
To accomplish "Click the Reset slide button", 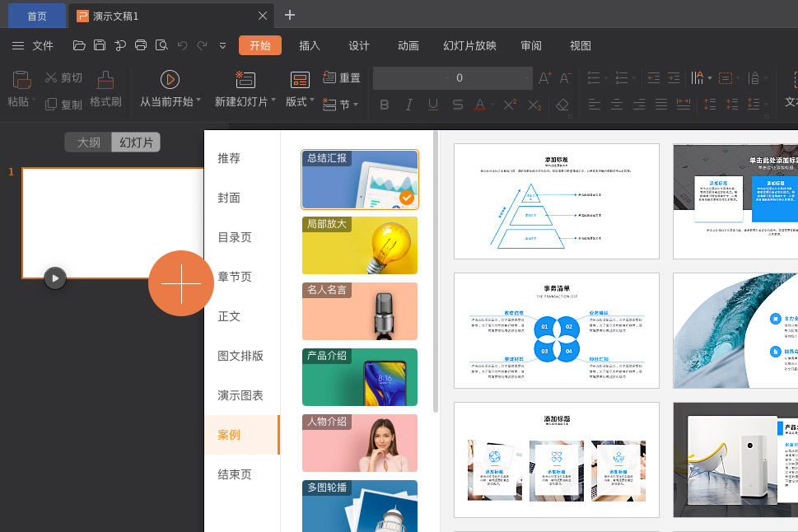I will pos(342,77).
